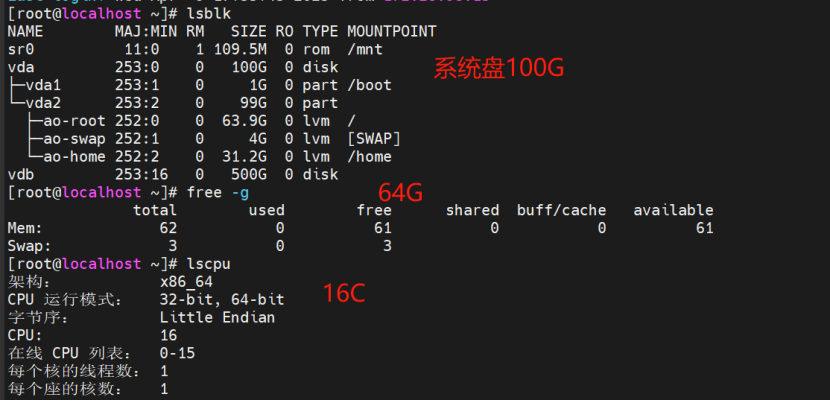Click the buff/cache column header
Image resolution: width=830 pixels, height=401 pixels.
coord(562,211)
